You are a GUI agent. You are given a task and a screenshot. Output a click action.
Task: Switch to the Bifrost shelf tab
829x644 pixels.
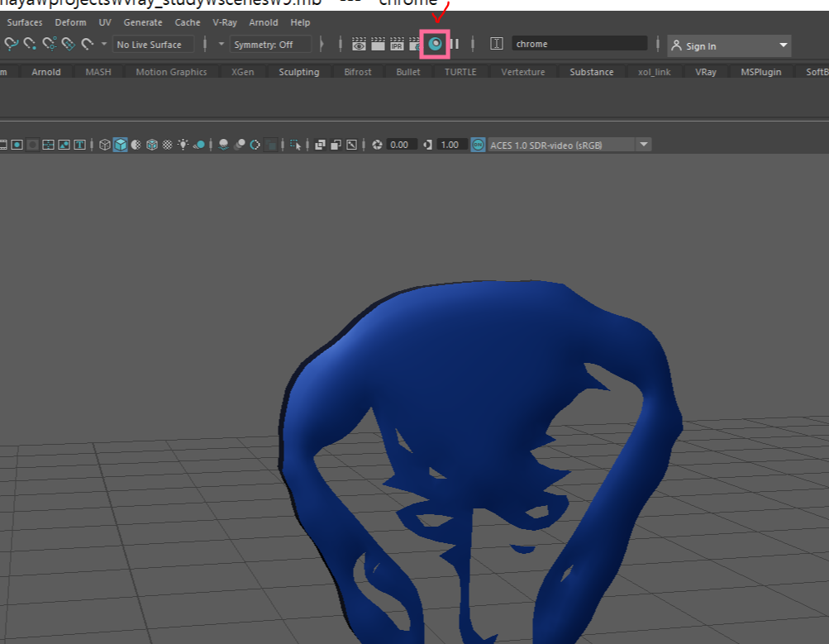[358, 72]
